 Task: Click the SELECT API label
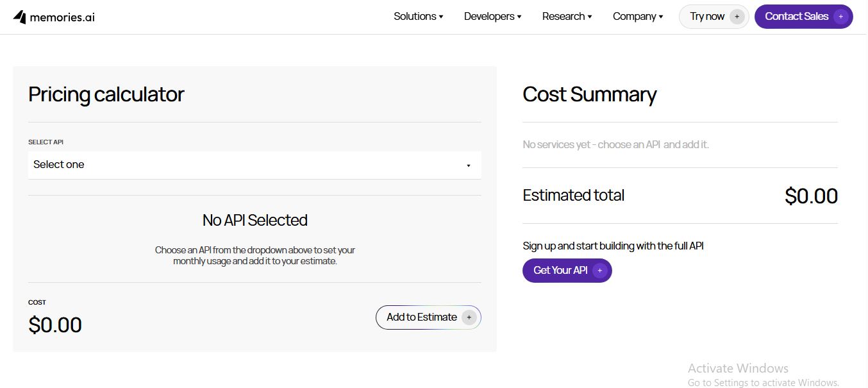[x=46, y=142]
